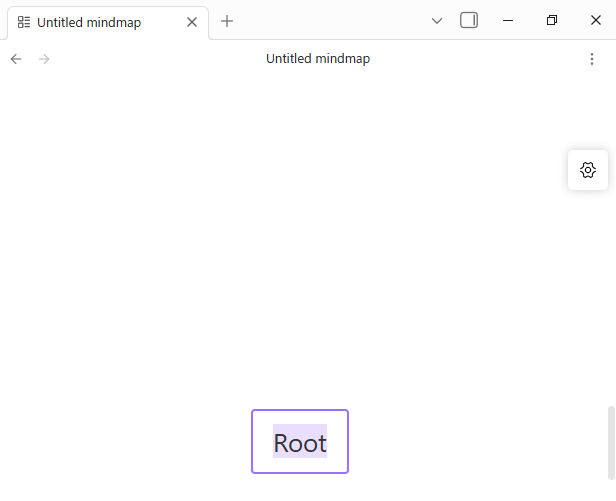Open the more options three-dot menu
The image size is (616, 501).
click(x=592, y=59)
